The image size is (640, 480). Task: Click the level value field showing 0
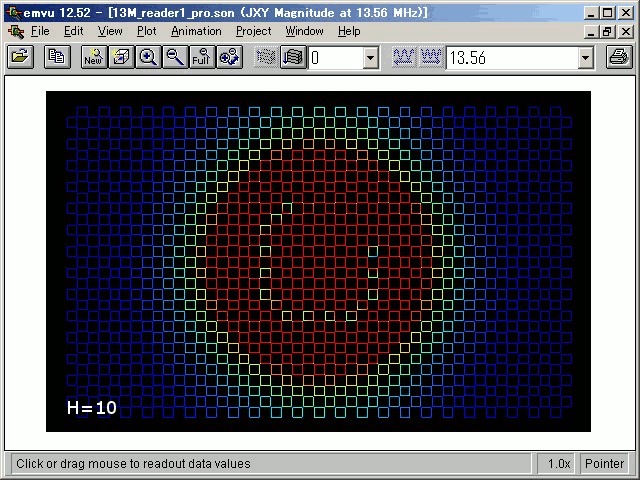point(336,58)
